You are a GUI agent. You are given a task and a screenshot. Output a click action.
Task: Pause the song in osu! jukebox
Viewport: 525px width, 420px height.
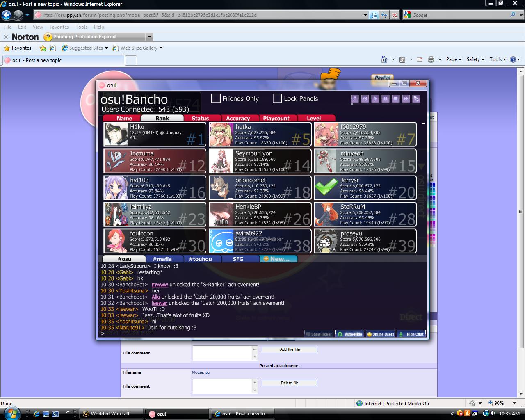click(385, 98)
